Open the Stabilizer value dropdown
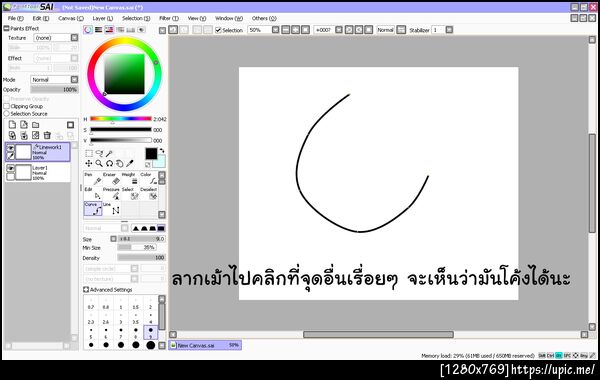This screenshot has height=380, width=600. (x=449, y=30)
